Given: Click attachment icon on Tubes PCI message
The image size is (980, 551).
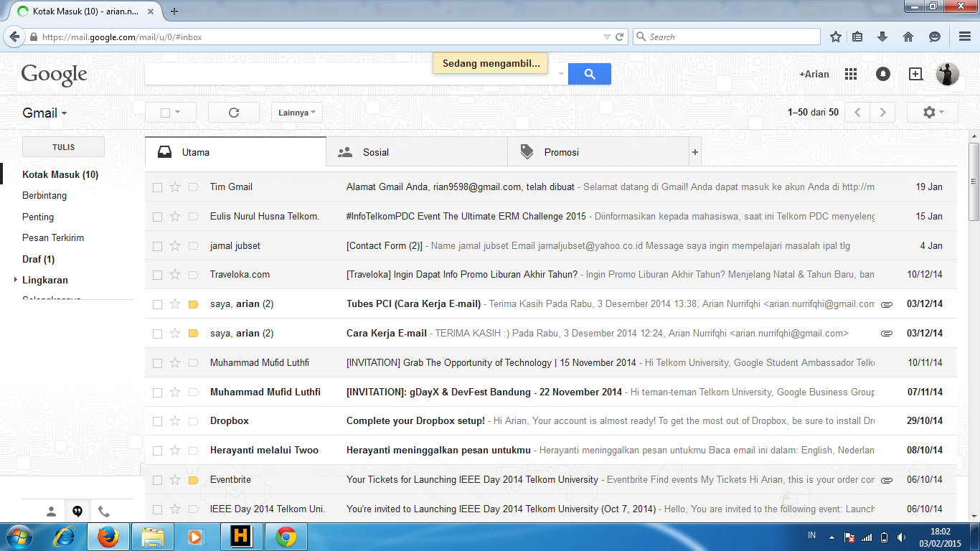Looking at the screenshot, I should click(887, 304).
